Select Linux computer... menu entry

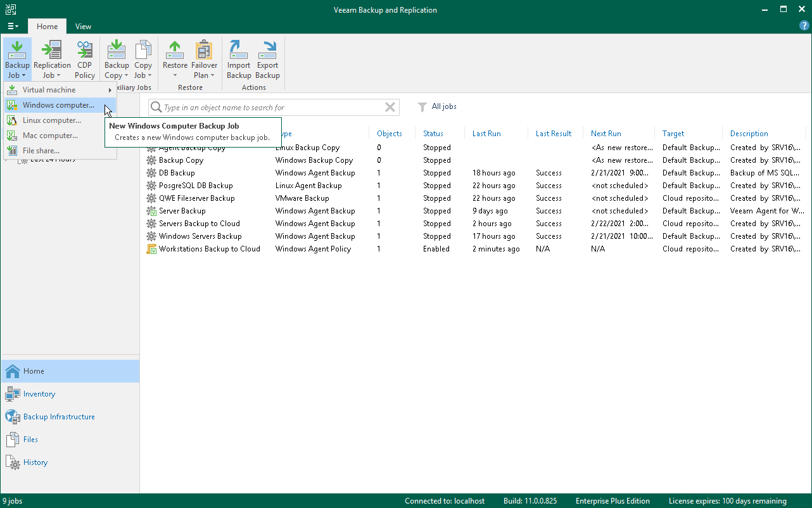(52, 120)
